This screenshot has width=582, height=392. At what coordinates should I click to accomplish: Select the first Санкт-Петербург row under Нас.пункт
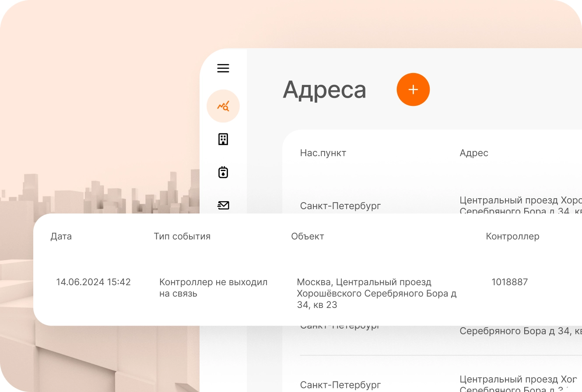point(340,206)
